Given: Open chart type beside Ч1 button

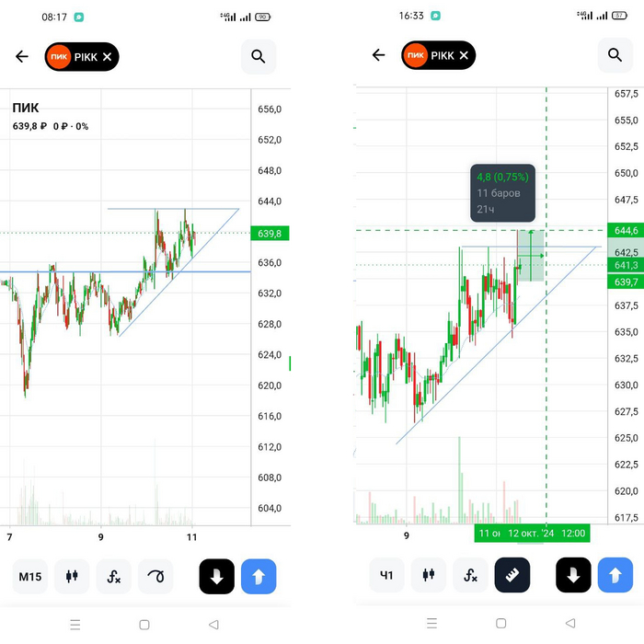Looking at the screenshot, I should coord(429,576).
